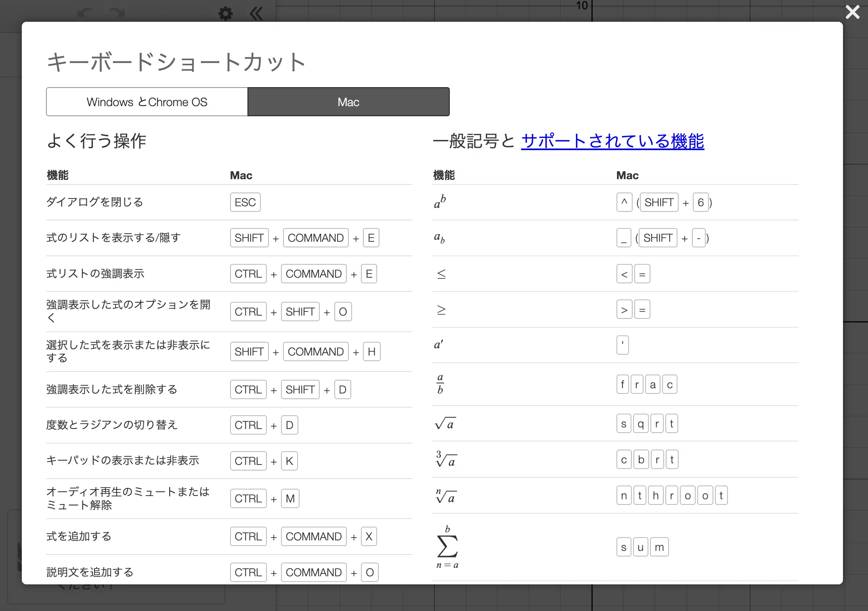Open サポートされている機能 link
The height and width of the screenshot is (611, 868).
[612, 141]
